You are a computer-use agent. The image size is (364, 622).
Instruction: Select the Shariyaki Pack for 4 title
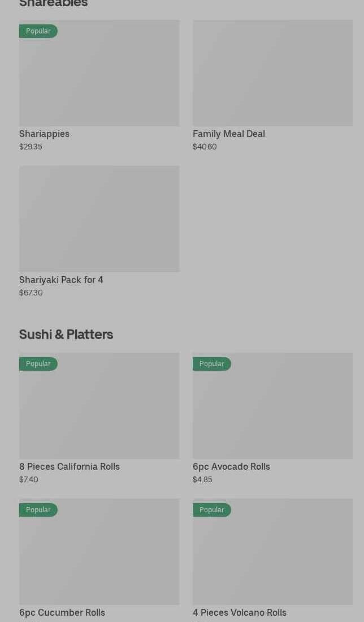click(x=61, y=280)
